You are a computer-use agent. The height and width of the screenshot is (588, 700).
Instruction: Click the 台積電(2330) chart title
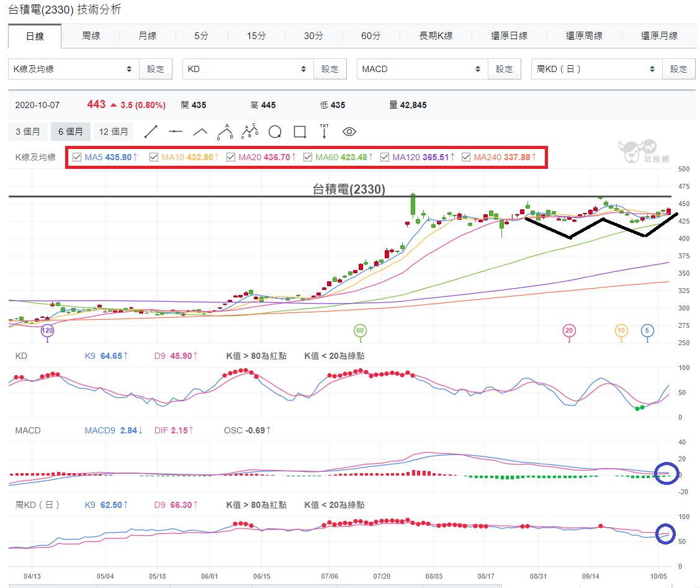pyautogui.click(x=349, y=189)
